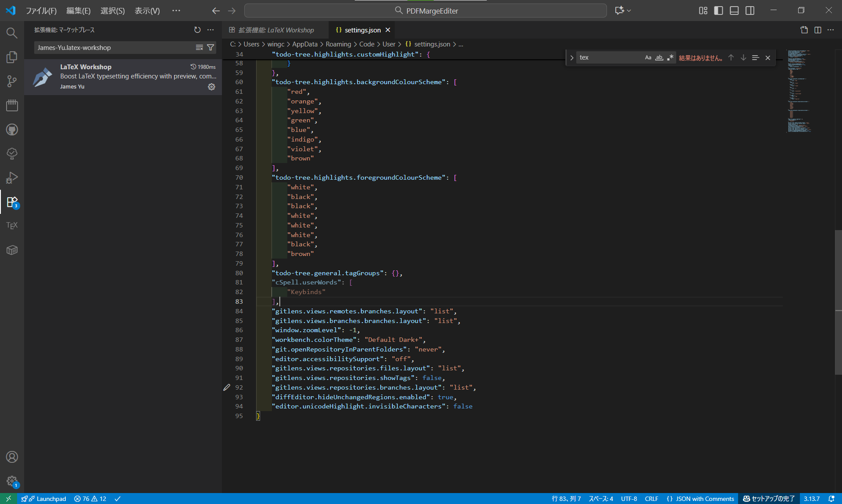Toggle match case in the find widget
This screenshot has width=842, height=504.
pos(648,58)
